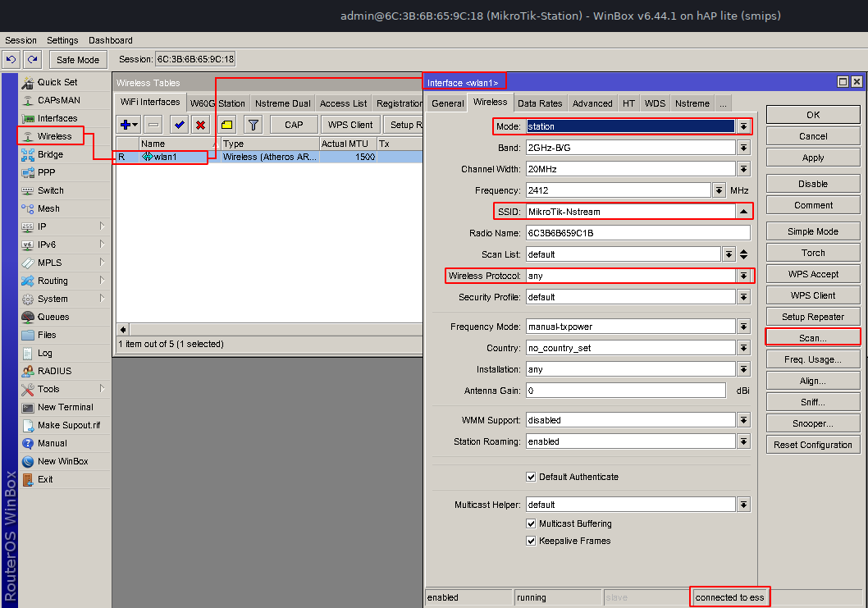Toggle Safe Mode button
The width and height of the screenshot is (868, 608).
[x=77, y=59]
